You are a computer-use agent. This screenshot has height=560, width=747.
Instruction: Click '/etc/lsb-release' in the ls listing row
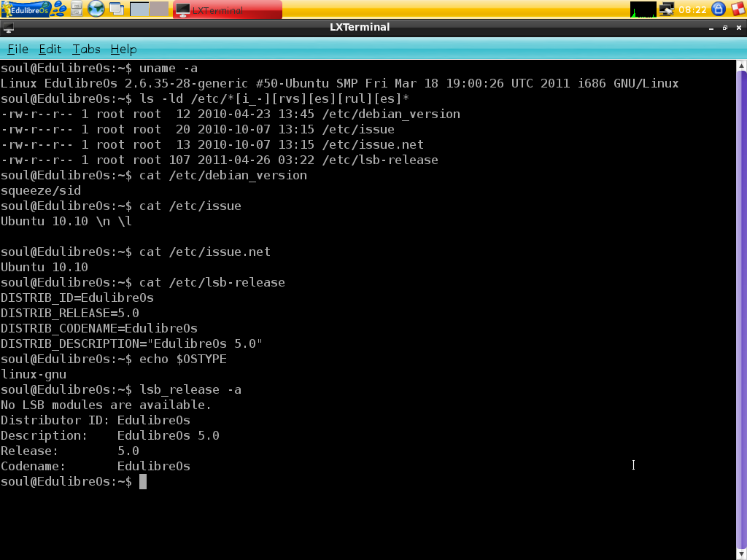pos(380,160)
